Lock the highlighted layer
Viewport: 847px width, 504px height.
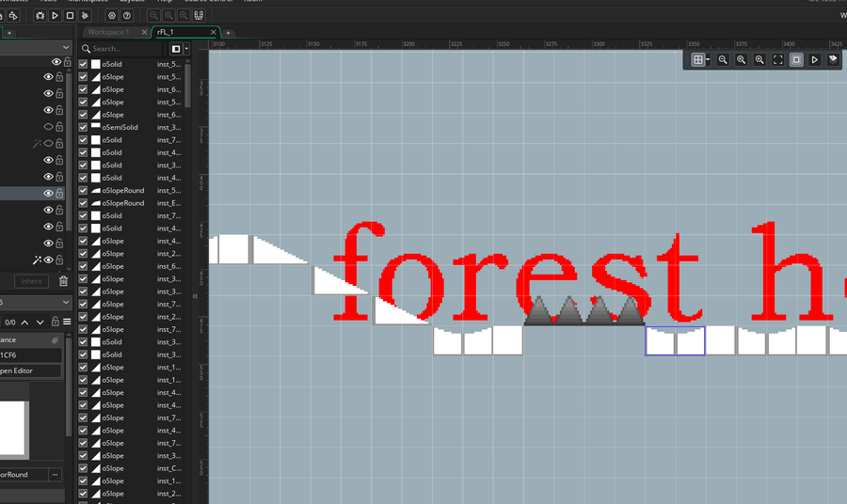point(59,193)
